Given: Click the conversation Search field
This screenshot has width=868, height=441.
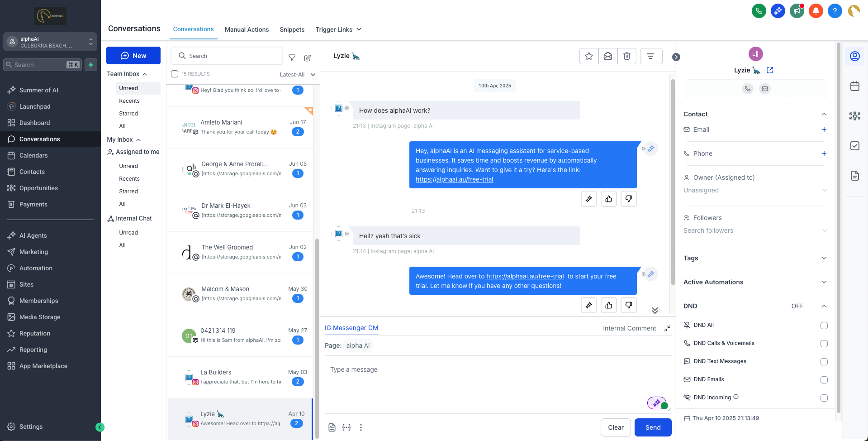Looking at the screenshot, I should click(227, 56).
